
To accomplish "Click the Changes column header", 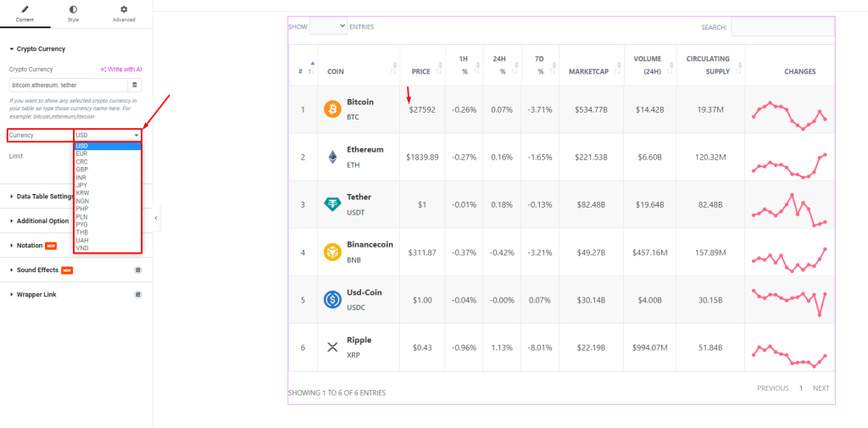I will [x=800, y=71].
